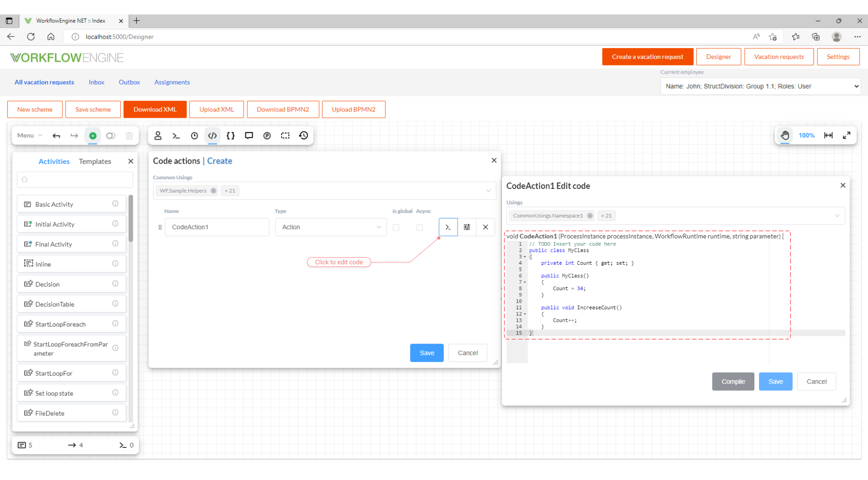Image resolution: width=868 pixels, height=480 pixels.
Task: Toggle the transition mode switch icon
Action: (111, 136)
